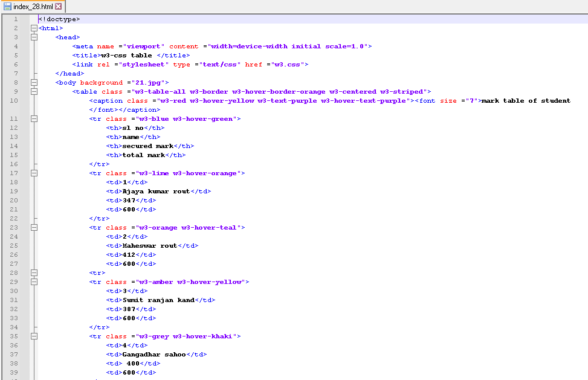Place cursor in "Ajaya kumar rout" text
Screen dimensions: 588x380
156,192
